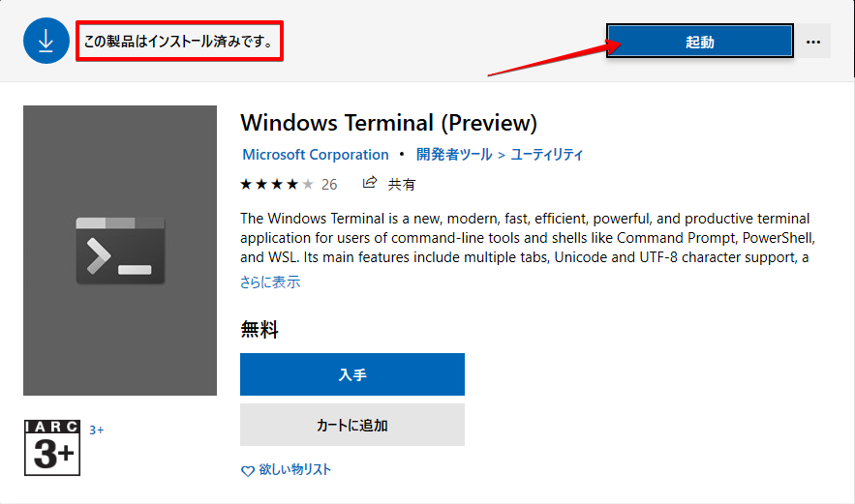Open the ユーティリティ subcategory link
This screenshot has height=504, width=855.
coord(546,155)
